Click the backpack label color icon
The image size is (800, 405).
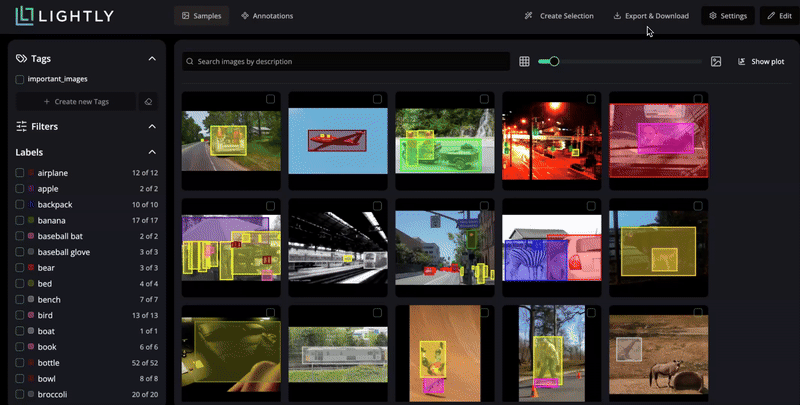[31, 205]
